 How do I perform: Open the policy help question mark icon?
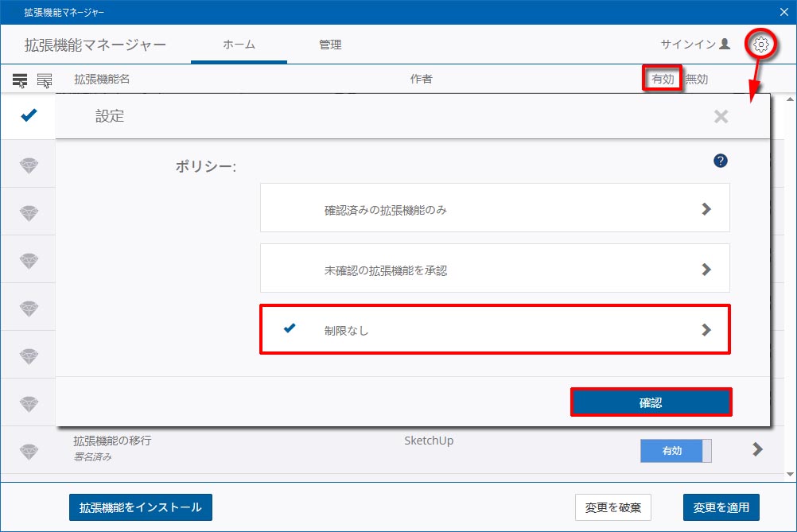pyautogui.click(x=721, y=161)
